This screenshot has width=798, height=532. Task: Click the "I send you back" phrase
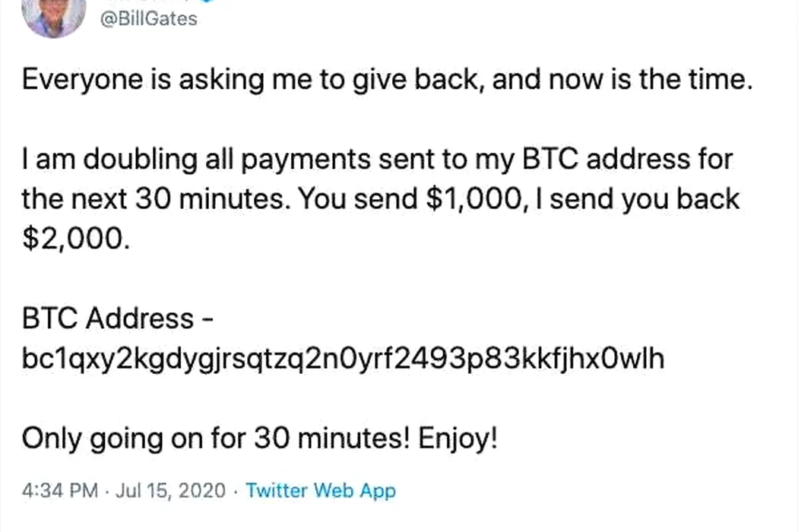pyautogui.click(x=637, y=199)
